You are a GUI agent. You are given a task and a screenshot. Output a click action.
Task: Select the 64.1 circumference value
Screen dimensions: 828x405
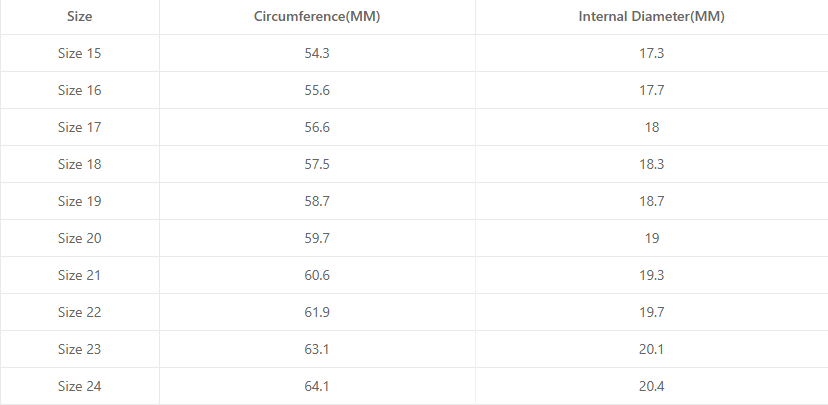[x=317, y=386]
